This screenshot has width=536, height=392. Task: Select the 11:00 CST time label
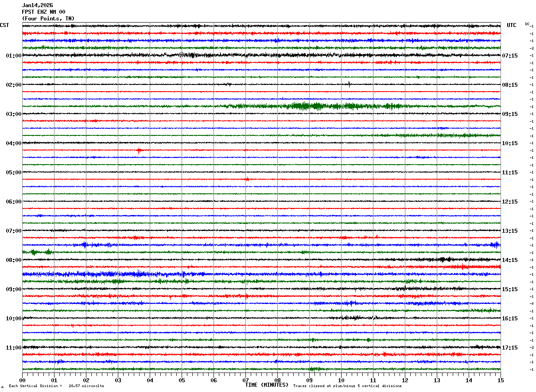point(14,348)
